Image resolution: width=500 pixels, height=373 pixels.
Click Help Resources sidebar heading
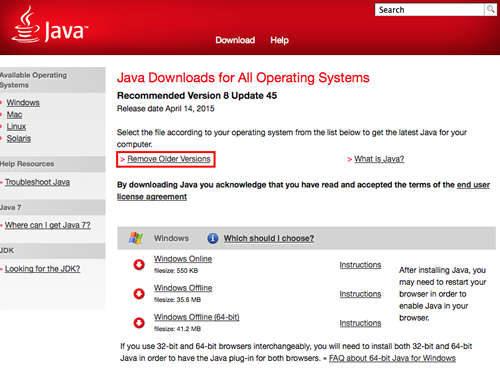click(x=27, y=164)
